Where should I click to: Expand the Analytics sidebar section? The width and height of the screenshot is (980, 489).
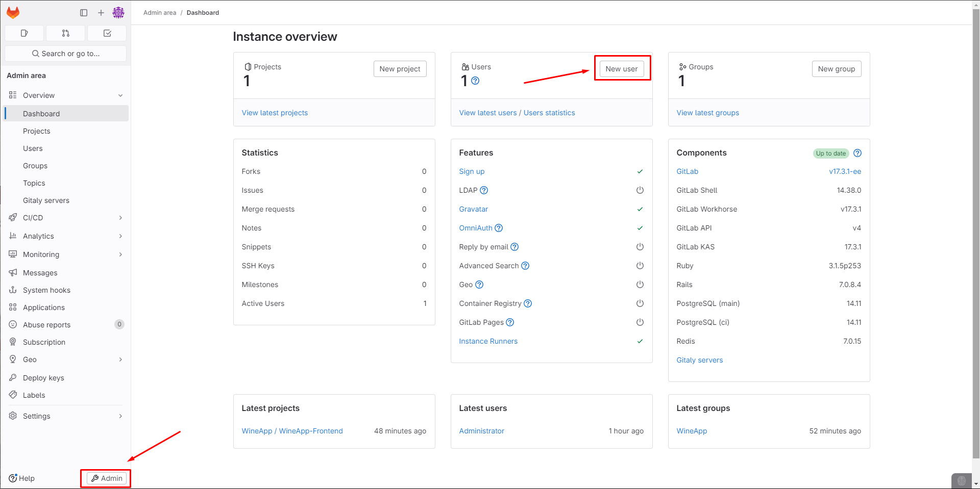[x=120, y=236]
